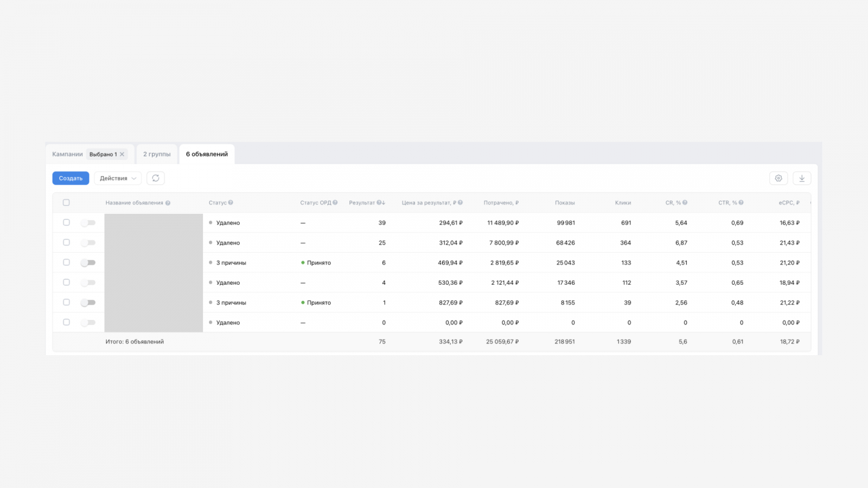Open table settings via the gear icon
The width and height of the screenshot is (868, 488).
tap(778, 178)
